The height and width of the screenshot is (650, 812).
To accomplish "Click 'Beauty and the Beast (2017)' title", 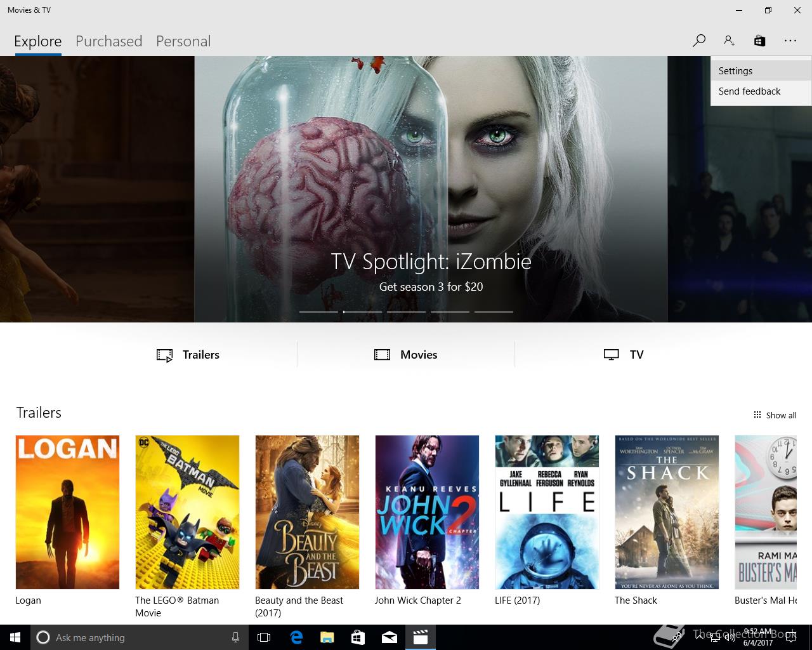I will pyautogui.click(x=299, y=607).
